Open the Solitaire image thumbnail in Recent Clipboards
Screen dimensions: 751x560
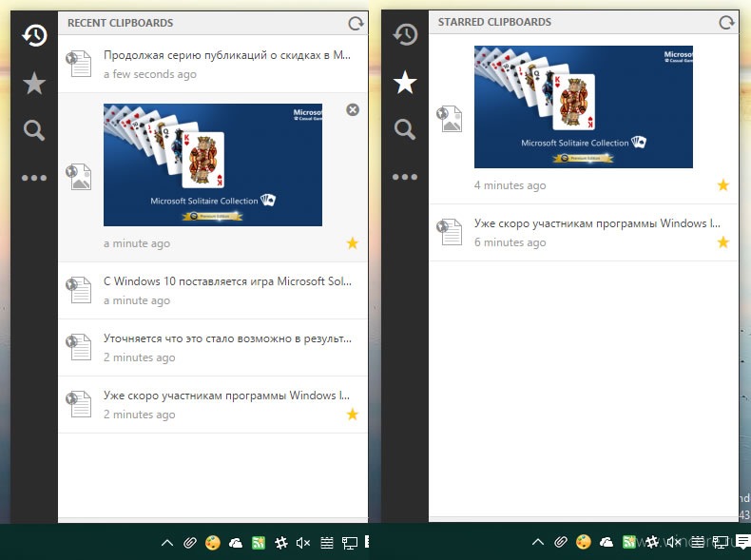coord(213,164)
